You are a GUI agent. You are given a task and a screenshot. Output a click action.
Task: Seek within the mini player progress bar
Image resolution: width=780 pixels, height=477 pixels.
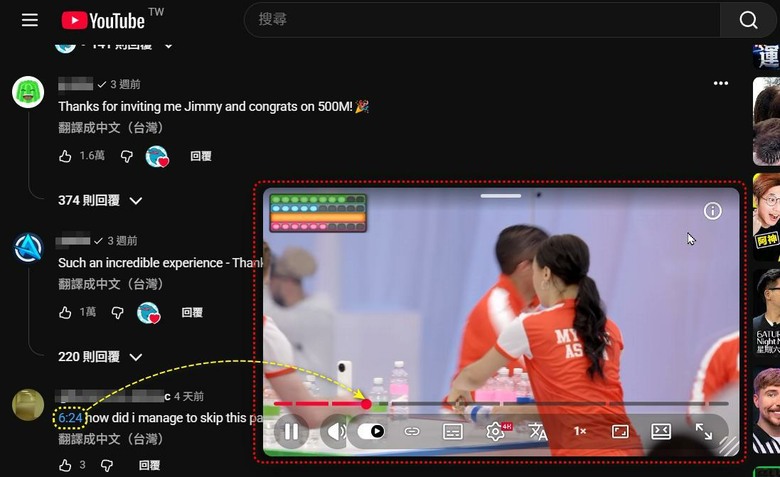500,404
